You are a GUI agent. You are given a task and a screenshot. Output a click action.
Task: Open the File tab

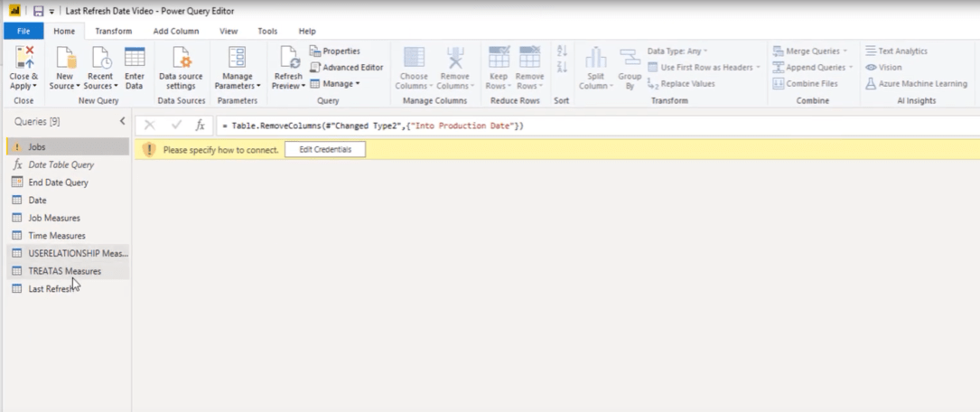[x=23, y=32]
